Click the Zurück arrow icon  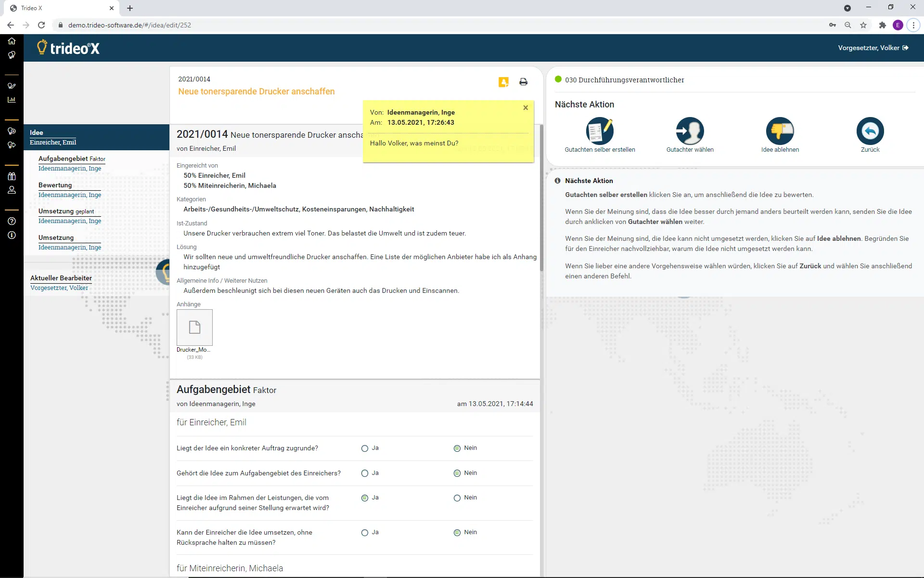tap(870, 131)
